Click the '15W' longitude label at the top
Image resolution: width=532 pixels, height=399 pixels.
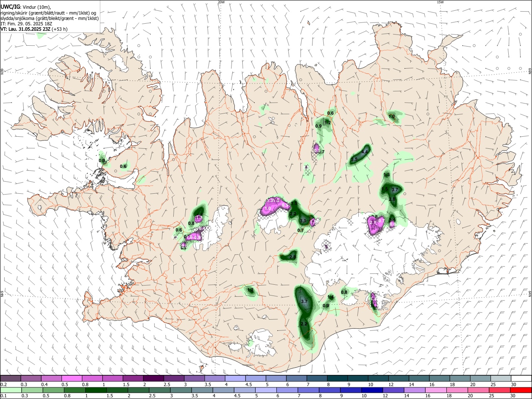tap(440, 2)
